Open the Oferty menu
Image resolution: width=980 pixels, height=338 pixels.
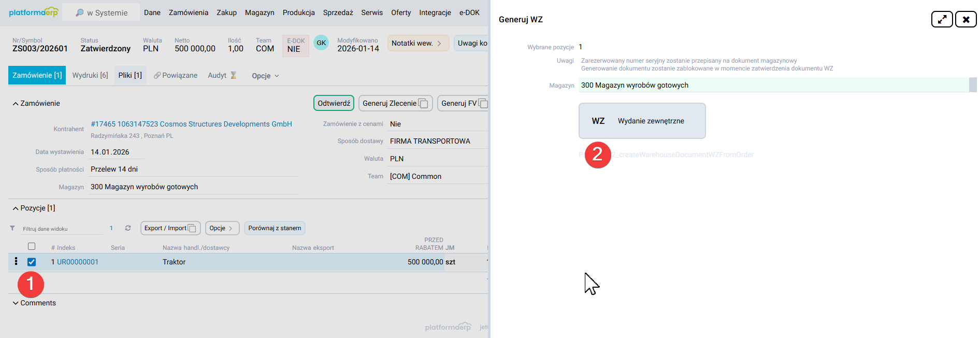tap(401, 12)
